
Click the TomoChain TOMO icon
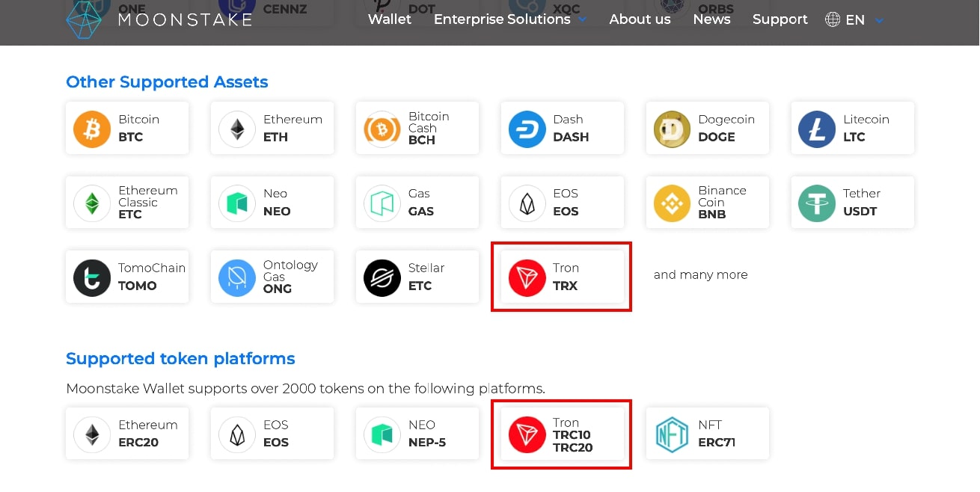pos(91,277)
